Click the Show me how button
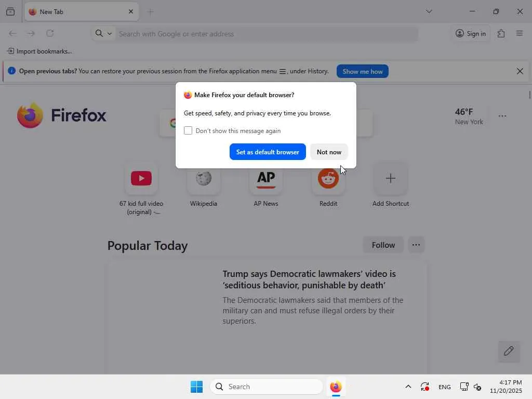The height and width of the screenshot is (399, 532). coord(362,71)
